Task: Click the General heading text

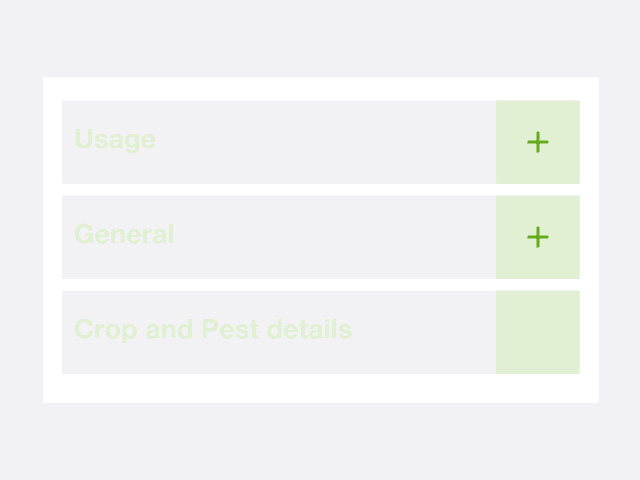Action: (x=124, y=234)
